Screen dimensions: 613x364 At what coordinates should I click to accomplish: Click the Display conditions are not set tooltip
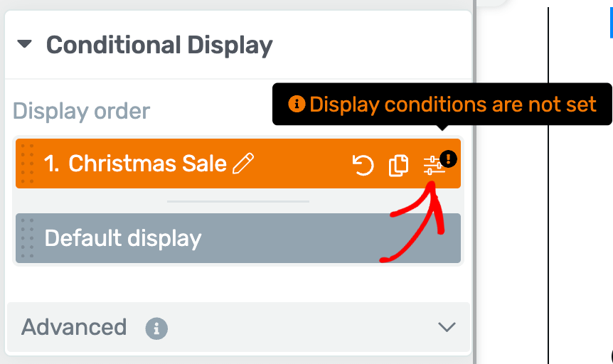(442, 104)
